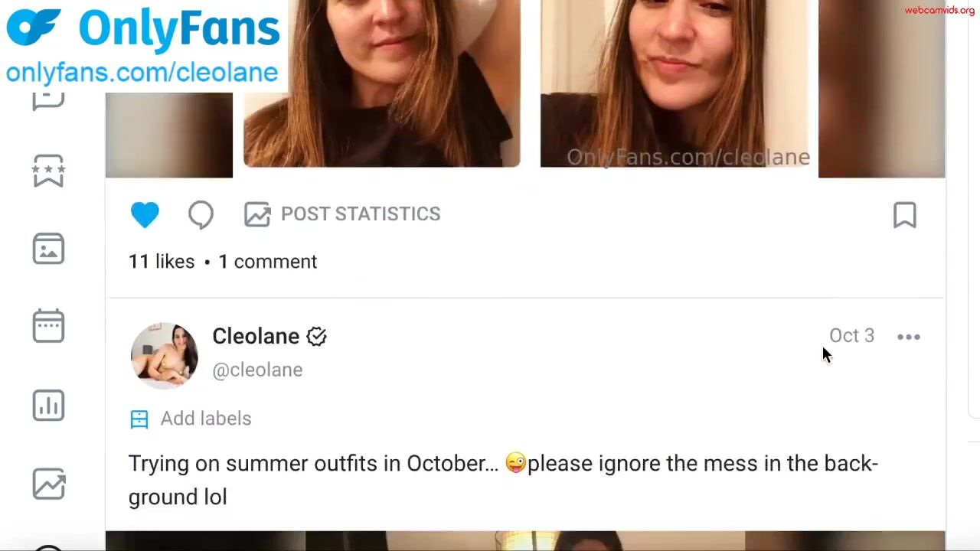
Task: Open the Cleolane profile name link
Action: click(x=256, y=336)
